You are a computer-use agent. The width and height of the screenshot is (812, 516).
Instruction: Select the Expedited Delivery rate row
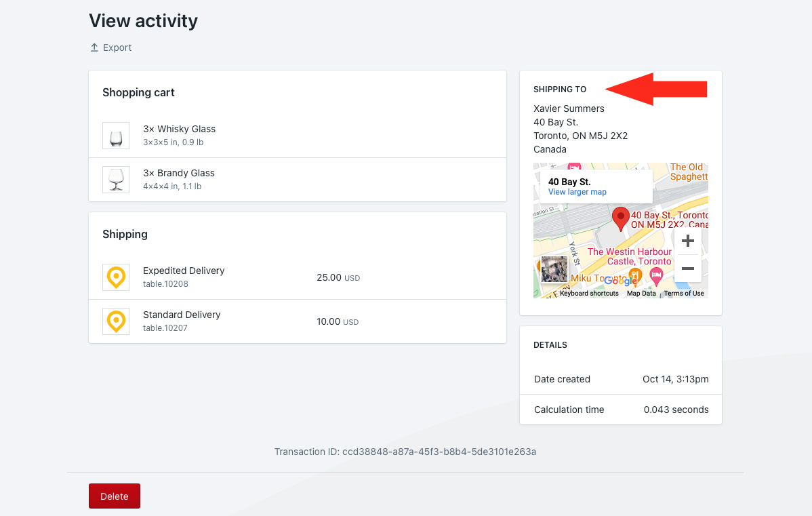pyautogui.click(x=297, y=277)
